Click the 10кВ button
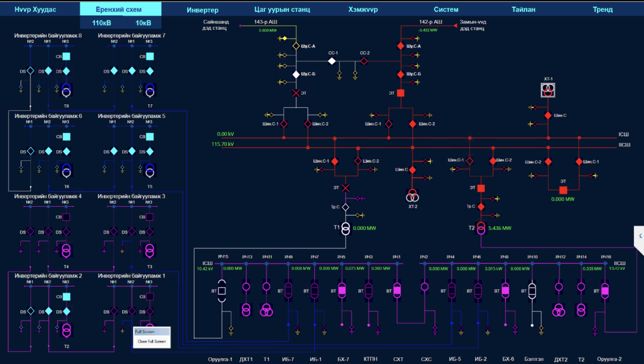 tap(143, 23)
